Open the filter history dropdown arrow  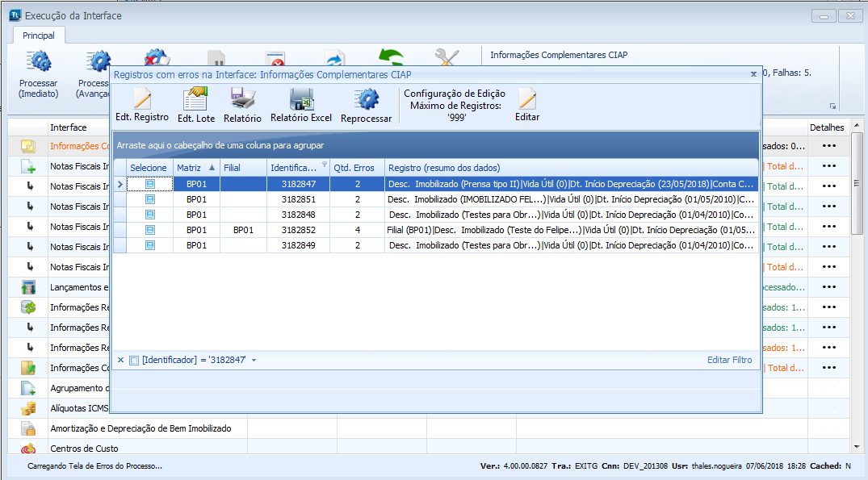tap(254, 361)
